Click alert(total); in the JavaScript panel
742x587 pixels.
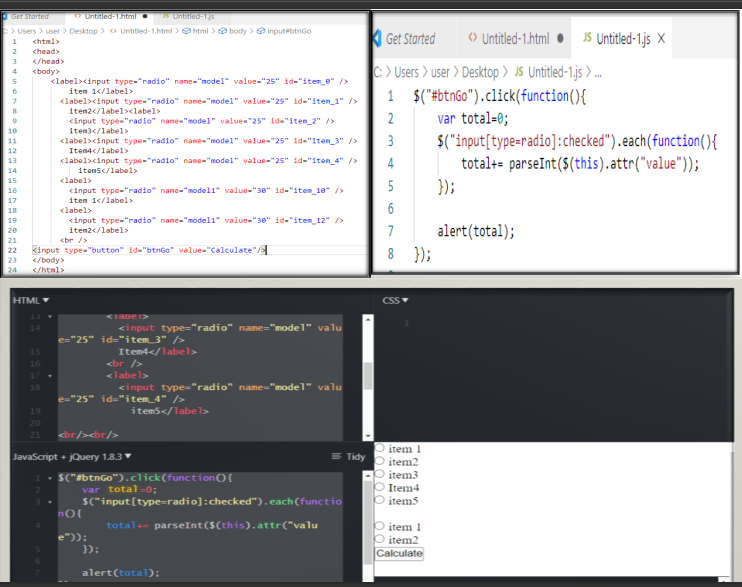[120, 573]
